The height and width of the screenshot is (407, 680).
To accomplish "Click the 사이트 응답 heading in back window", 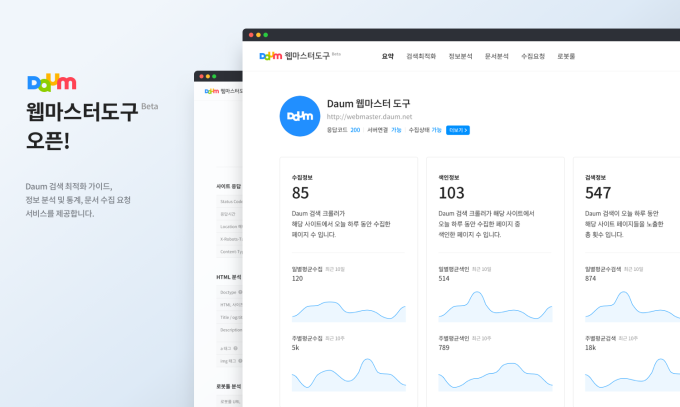I will pyautogui.click(x=229, y=186).
